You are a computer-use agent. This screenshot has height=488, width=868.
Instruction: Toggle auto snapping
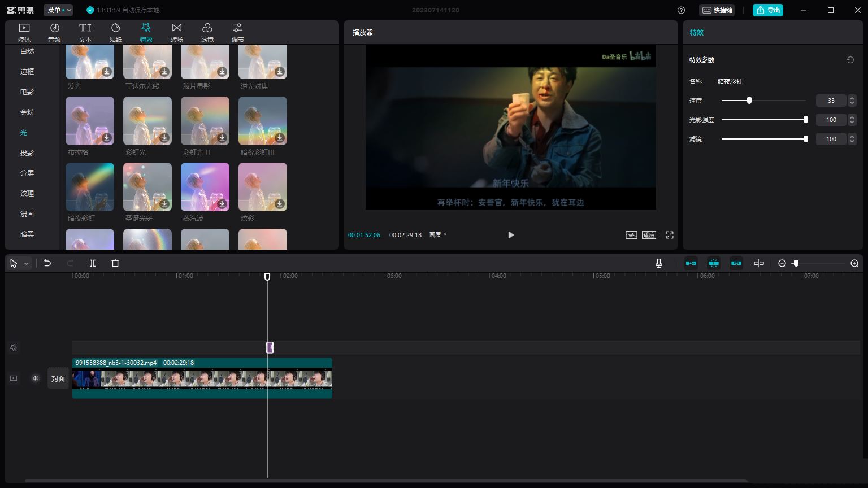[x=714, y=263]
